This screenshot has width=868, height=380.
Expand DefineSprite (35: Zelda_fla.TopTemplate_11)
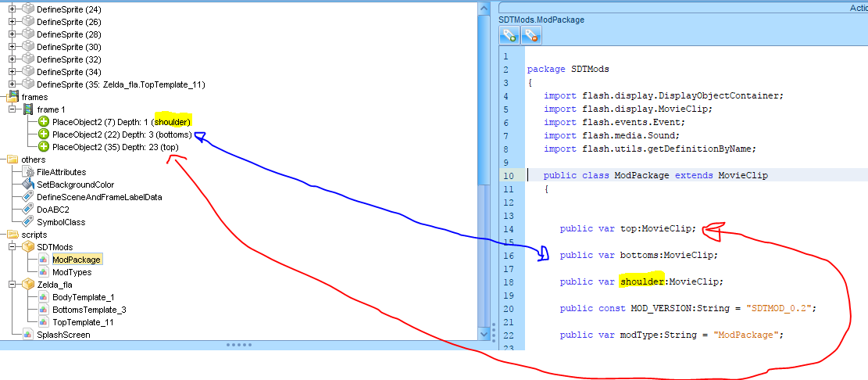tap(12, 84)
